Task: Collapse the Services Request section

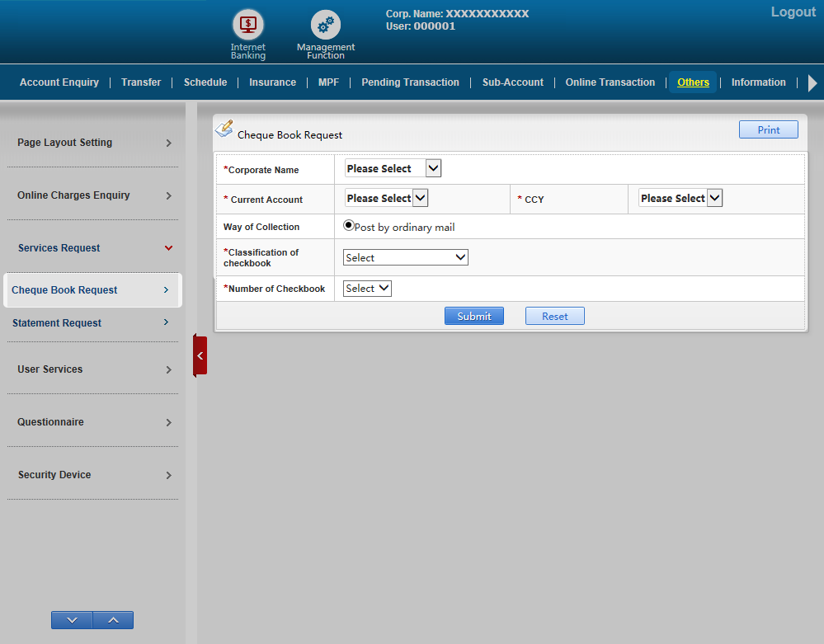Action: (x=168, y=248)
